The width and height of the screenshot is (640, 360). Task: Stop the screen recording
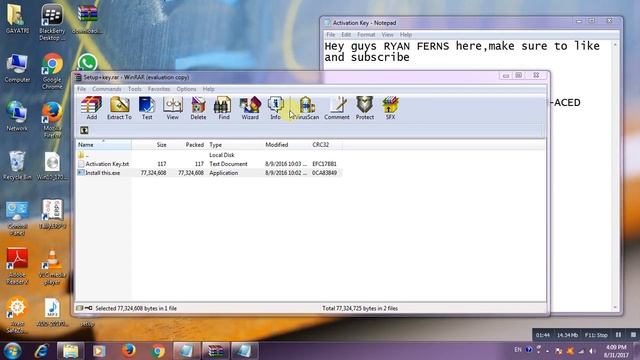point(633,335)
